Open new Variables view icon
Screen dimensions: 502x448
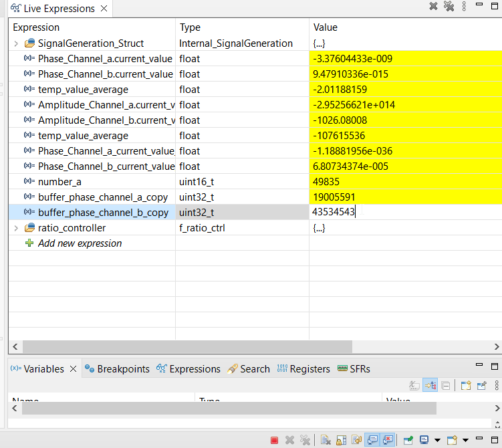466,386
